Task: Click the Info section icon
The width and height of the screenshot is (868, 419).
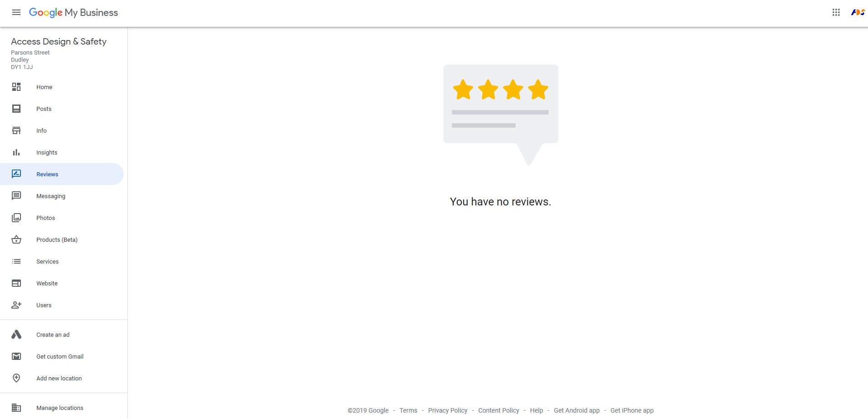Action: pos(16,130)
